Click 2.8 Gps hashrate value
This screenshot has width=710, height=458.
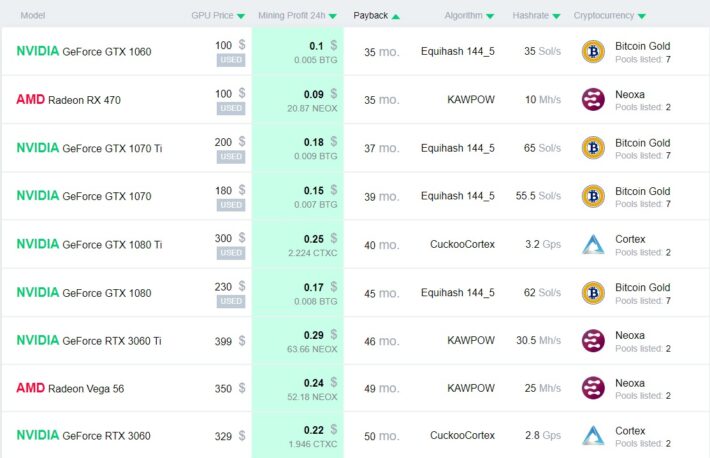[543, 435]
